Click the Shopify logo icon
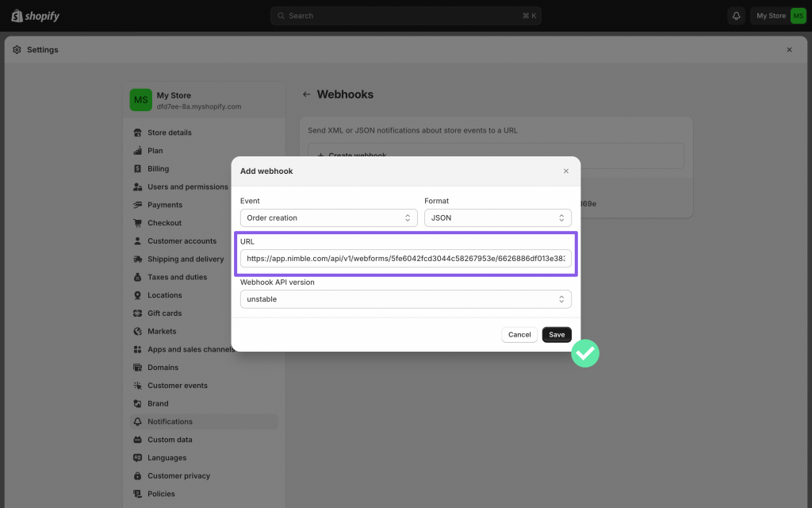Viewport: 812px width, 508px height. point(17,16)
